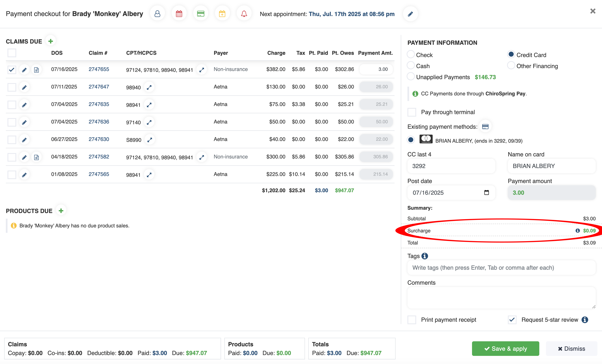602x364 pixels.
Task: Click the red bell alert icon
Action: point(244,14)
